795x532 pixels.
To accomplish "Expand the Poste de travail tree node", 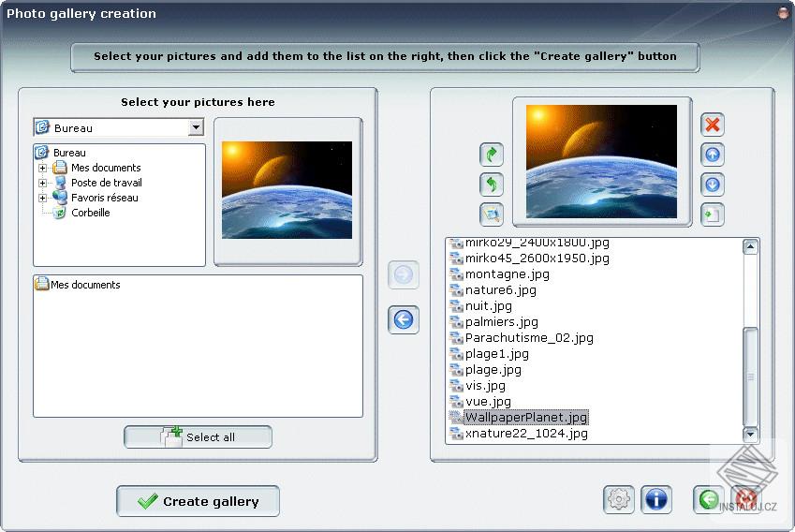I will click(x=42, y=183).
